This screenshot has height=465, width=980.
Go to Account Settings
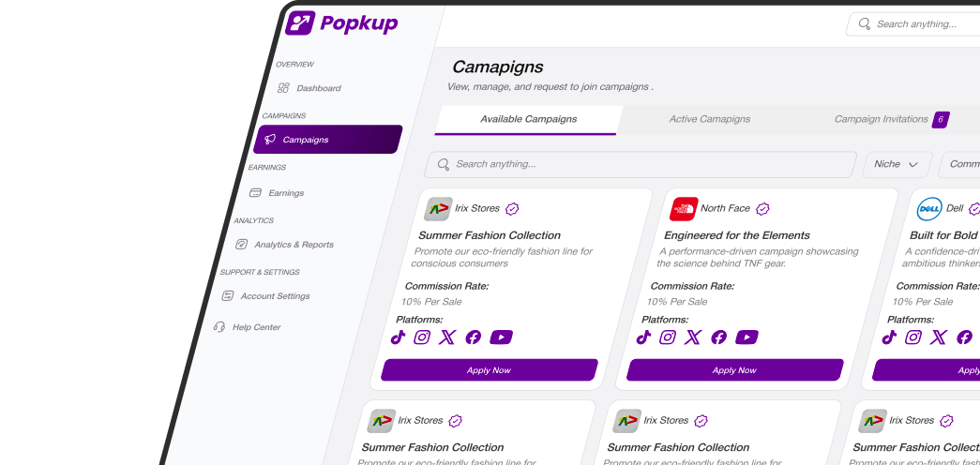(267, 296)
